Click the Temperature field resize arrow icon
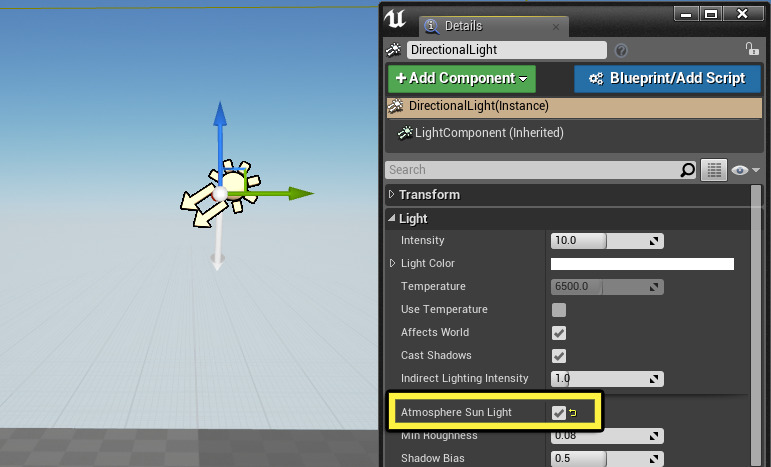This screenshot has width=771, height=467. tap(654, 287)
